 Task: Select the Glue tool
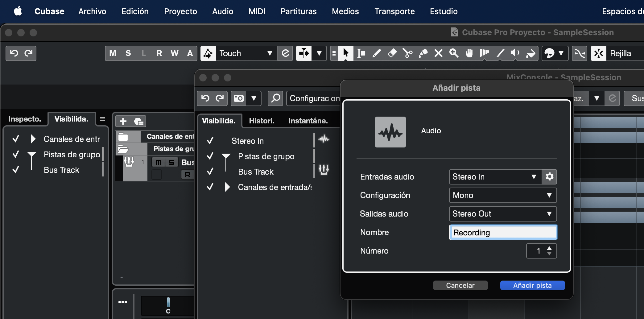[x=423, y=53]
